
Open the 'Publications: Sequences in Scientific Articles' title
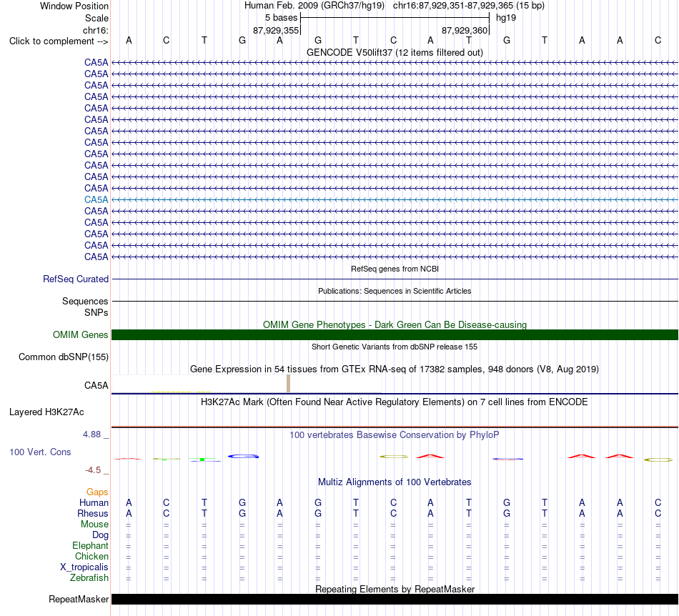pyautogui.click(x=395, y=291)
